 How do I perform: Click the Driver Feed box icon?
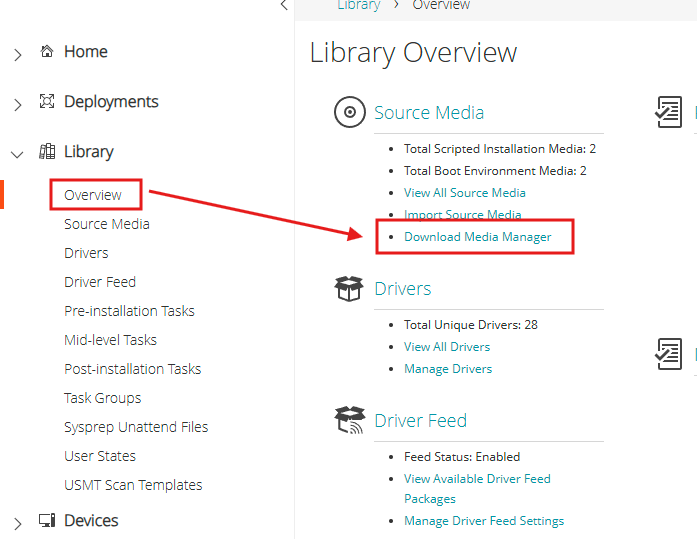[349, 421]
